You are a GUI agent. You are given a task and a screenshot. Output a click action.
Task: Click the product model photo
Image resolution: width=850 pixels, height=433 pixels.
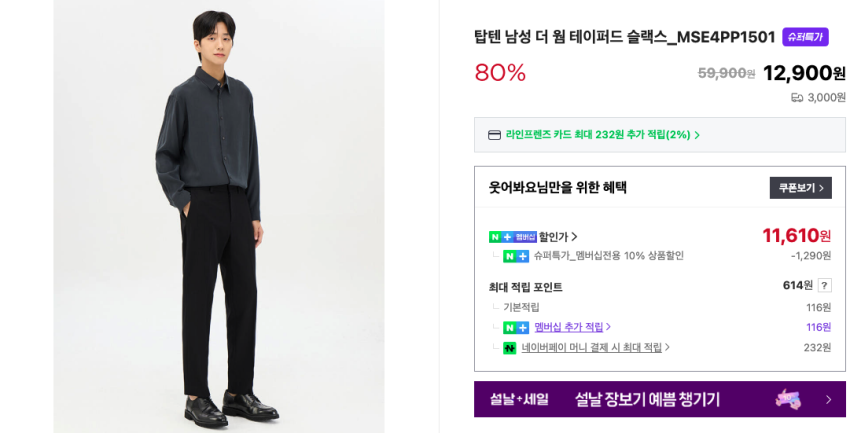click(219, 216)
